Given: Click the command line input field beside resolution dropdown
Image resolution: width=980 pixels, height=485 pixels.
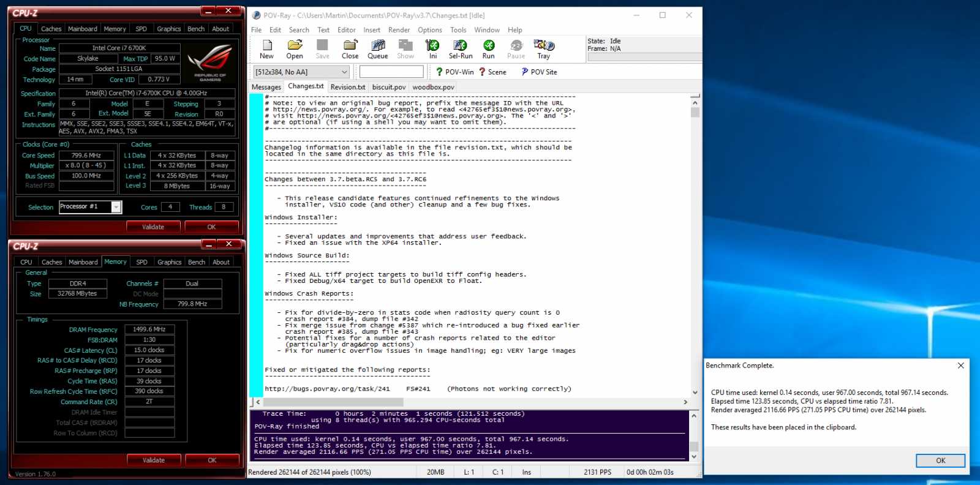Looking at the screenshot, I should click(391, 72).
